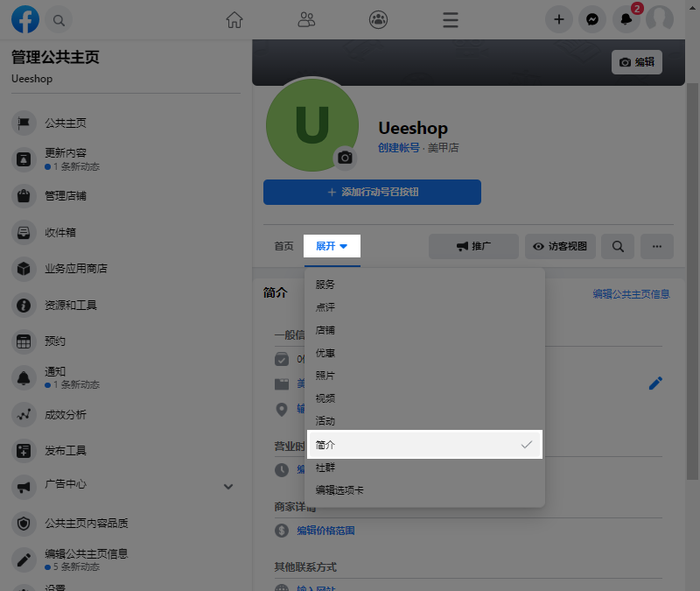The width and height of the screenshot is (700, 591).
Task: Select 点评 from the dropdown menu
Action: [424, 307]
